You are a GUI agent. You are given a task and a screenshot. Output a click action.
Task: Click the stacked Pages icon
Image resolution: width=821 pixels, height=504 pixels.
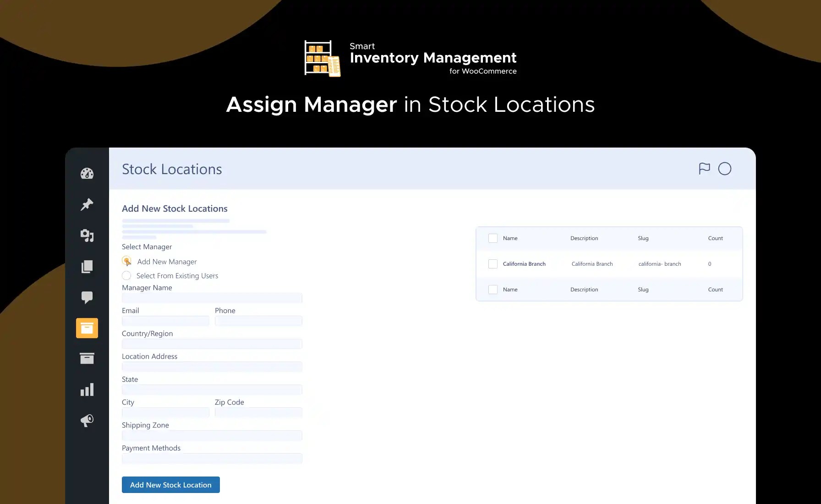coord(87,267)
